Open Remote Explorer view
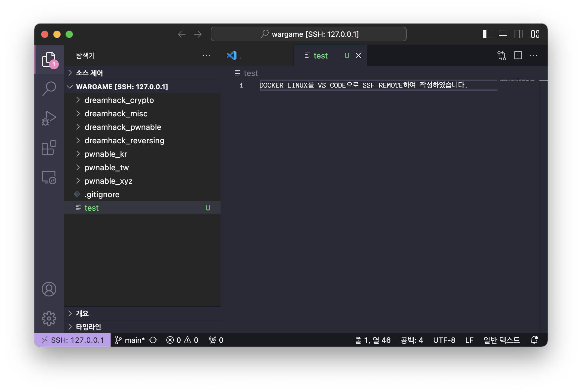The image size is (582, 392). 49,177
